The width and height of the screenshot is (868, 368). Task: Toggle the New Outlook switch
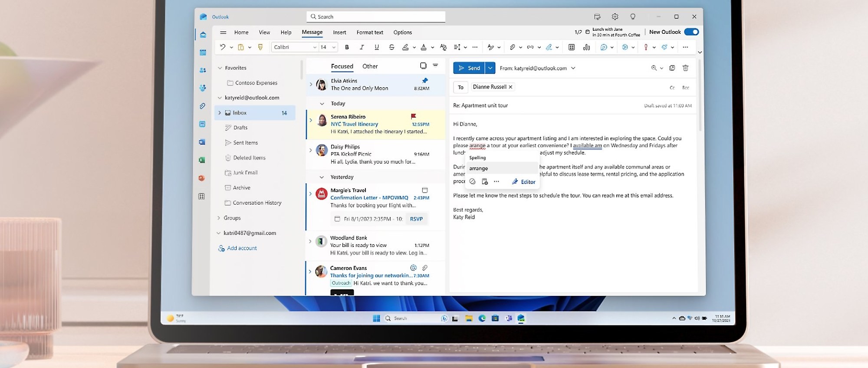[x=691, y=32]
